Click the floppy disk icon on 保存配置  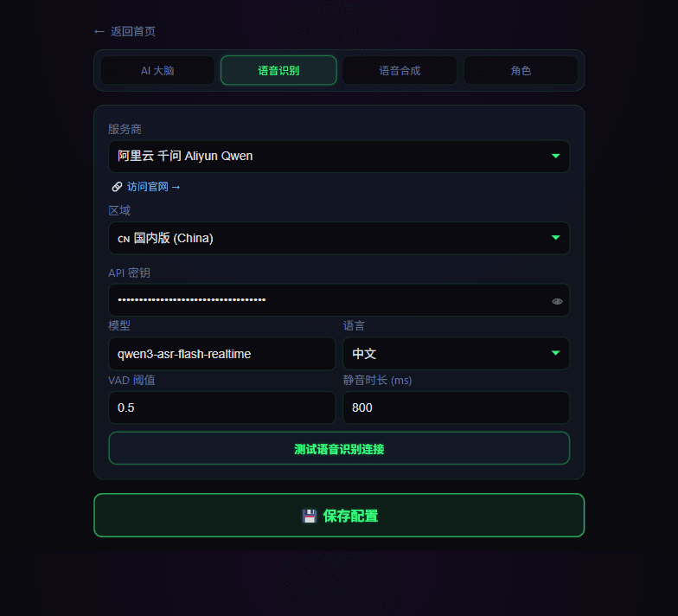tap(310, 516)
